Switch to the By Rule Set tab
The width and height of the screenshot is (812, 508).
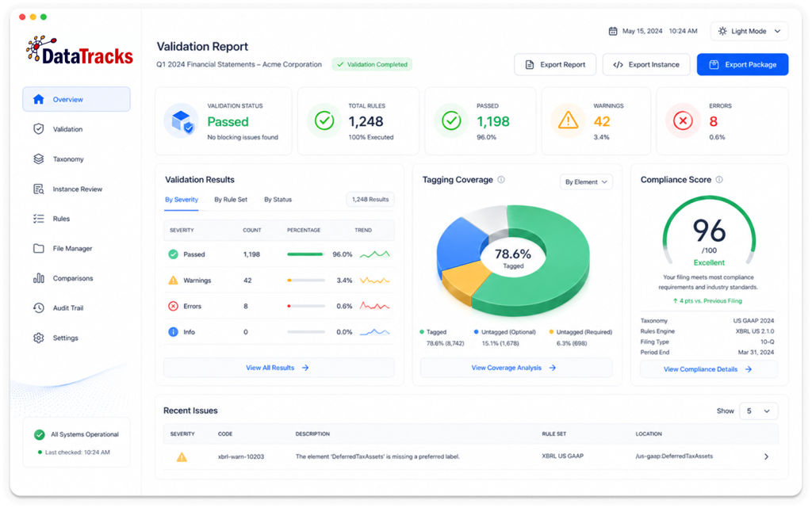231,200
